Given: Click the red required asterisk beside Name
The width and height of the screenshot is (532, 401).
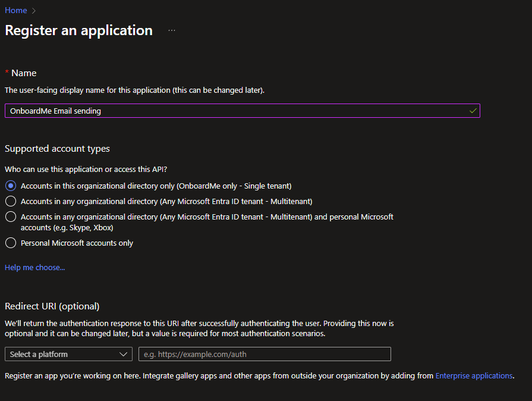Looking at the screenshot, I should click(7, 73).
